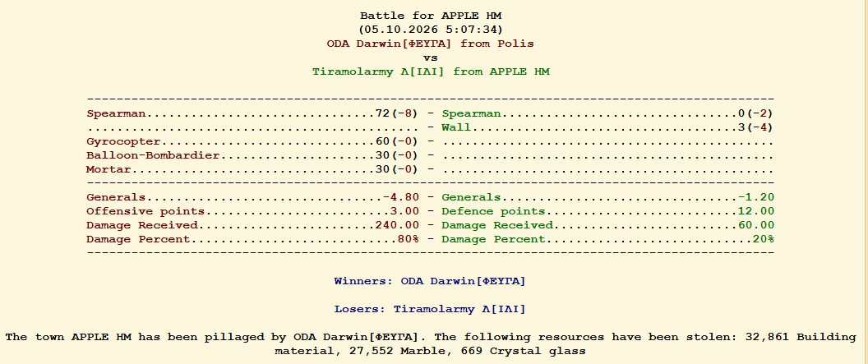Click the Offensive points 3.00 line
Image resolution: width=868 pixels, height=364 pixels.
coord(252,211)
